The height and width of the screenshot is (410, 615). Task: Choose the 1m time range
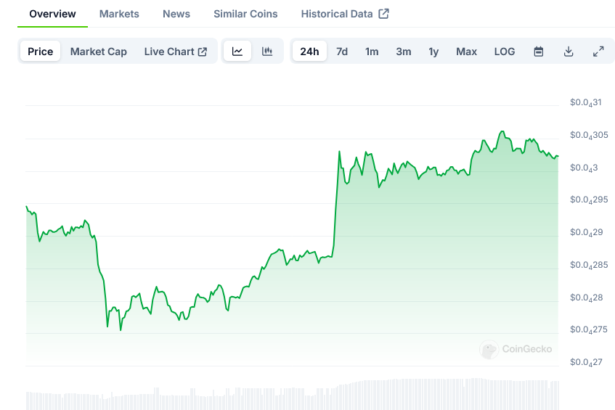(x=372, y=52)
